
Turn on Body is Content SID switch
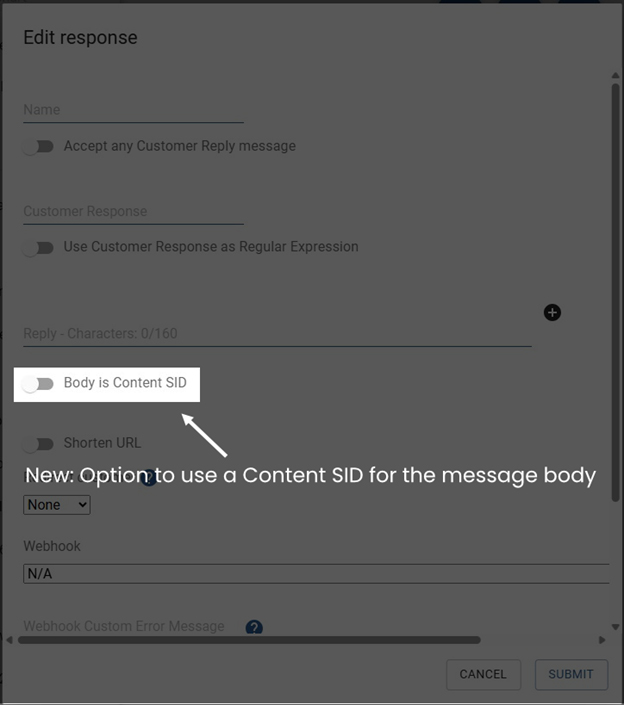38,384
